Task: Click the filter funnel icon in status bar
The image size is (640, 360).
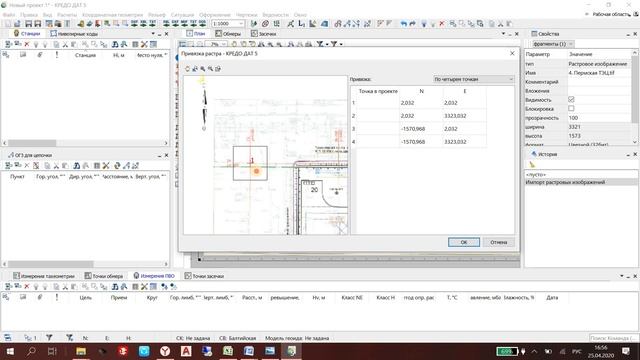Action: click(x=49, y=338)
